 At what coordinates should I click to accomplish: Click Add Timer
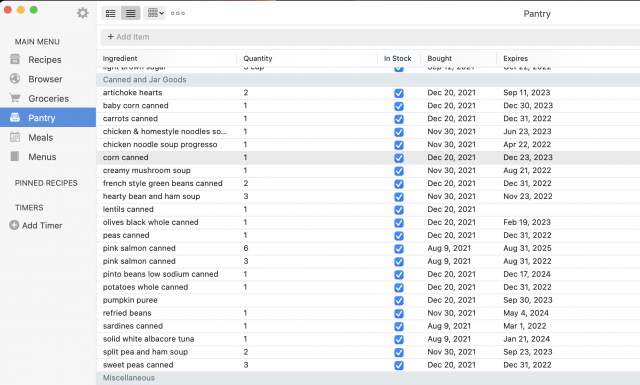42,225
